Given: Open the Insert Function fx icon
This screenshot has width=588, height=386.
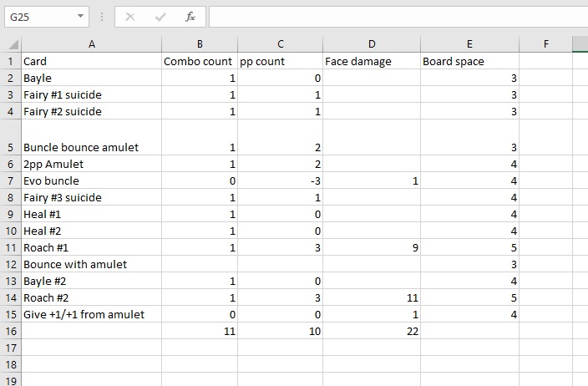Looking at the screenshot, I should tap(190, 17).
